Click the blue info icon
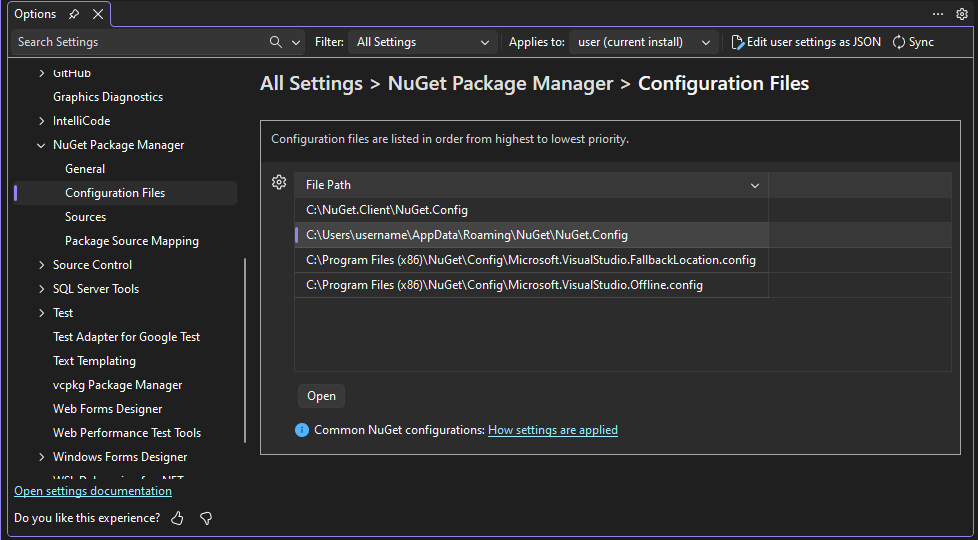The height and width of the screenshot is (540, 978). coord(302,430)
